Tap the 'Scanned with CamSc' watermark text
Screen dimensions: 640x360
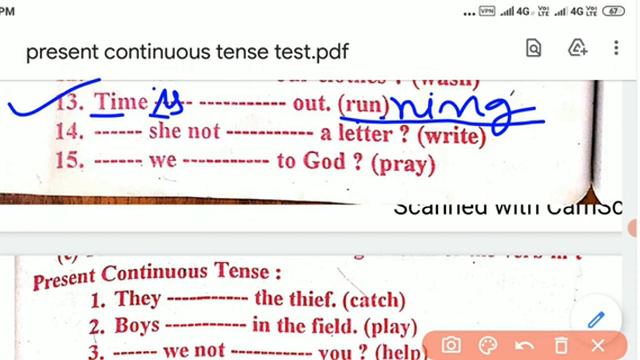508,208
